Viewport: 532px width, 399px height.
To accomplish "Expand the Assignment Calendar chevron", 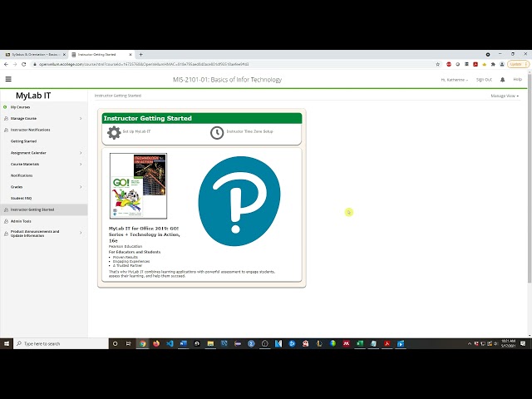I will pyautogui.click(x=81, y=153).
